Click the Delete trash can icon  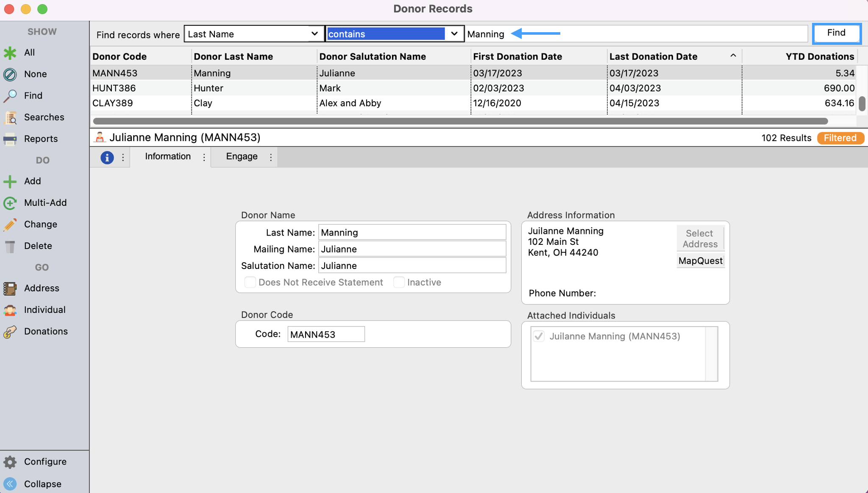[x=10, y=246]
